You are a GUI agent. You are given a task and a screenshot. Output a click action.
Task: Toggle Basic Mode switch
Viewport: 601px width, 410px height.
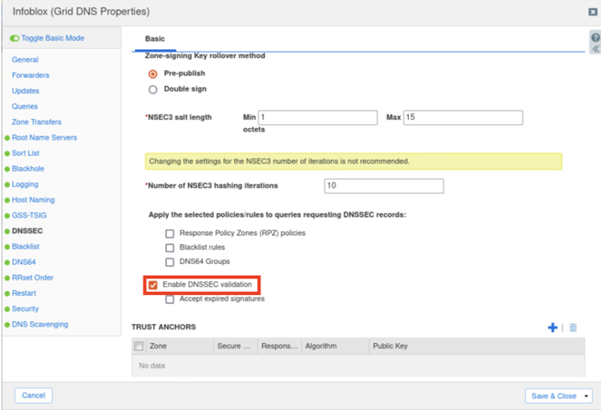point(15,38)
